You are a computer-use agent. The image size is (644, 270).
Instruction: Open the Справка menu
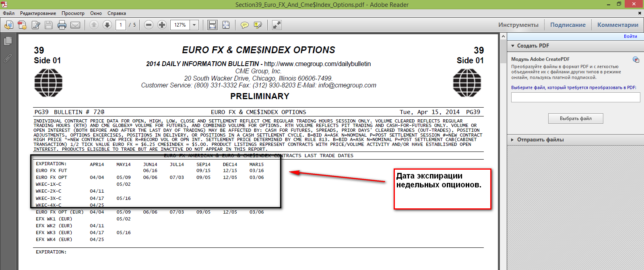pos(117,13)
